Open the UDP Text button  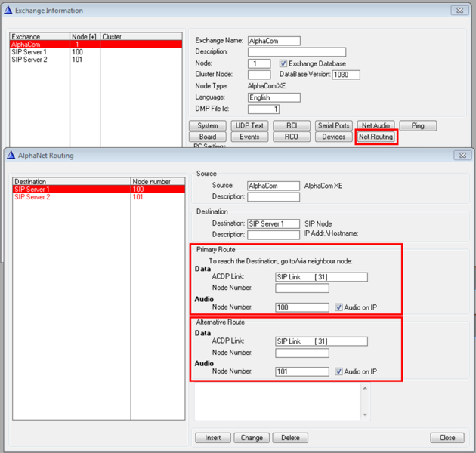click(x=249, y=125)
